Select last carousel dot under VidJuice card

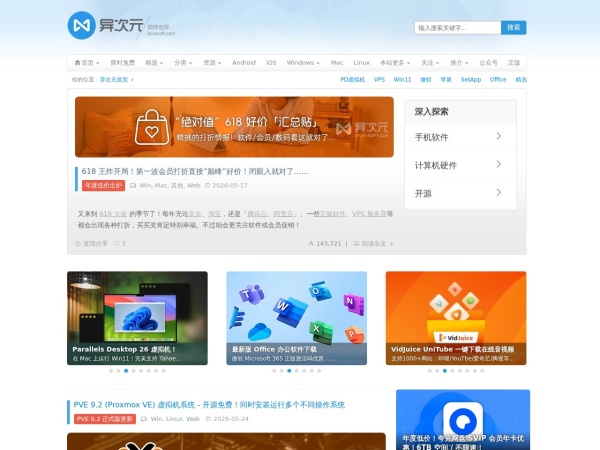tap(482, 371)
